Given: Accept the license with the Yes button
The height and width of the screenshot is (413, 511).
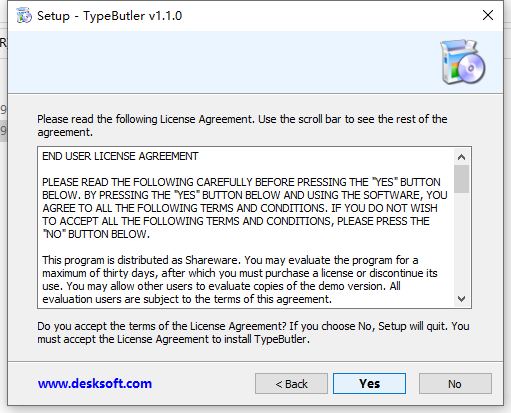Looking at the screenshot, I should pos(369,384).
